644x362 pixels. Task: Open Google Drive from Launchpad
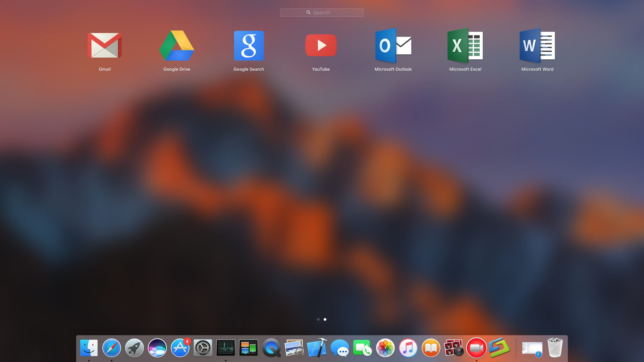click(x=177, y=46)
